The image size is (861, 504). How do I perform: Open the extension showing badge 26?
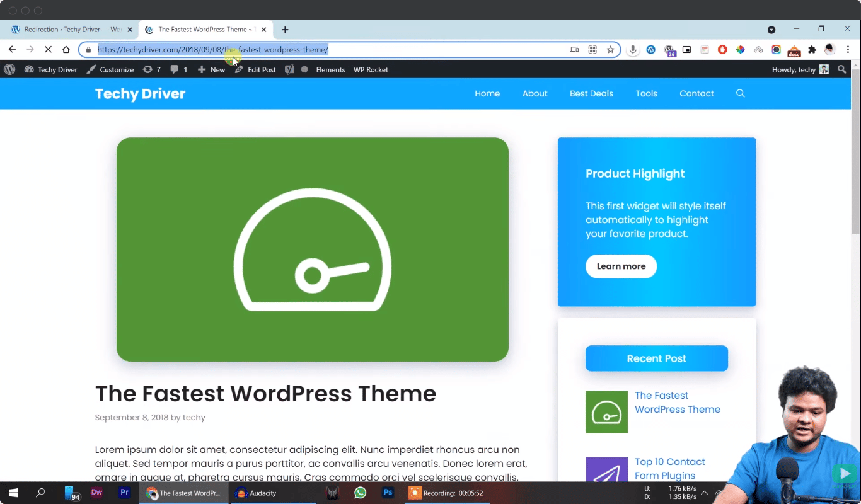pyautogui.click(x=669, y=50)
